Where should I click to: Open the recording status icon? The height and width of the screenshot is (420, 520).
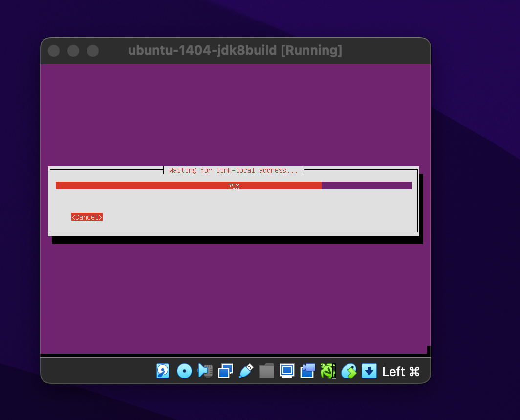click(307, 371)
